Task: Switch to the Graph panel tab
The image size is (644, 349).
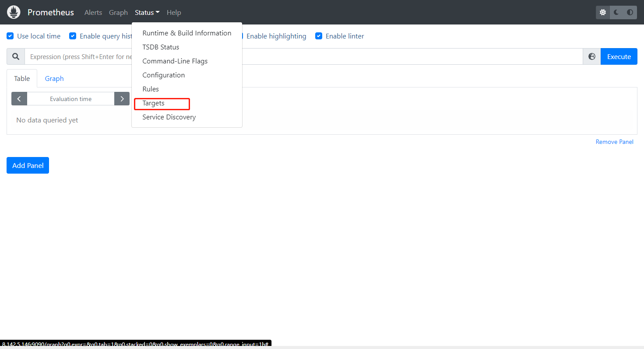Action: 54,78
